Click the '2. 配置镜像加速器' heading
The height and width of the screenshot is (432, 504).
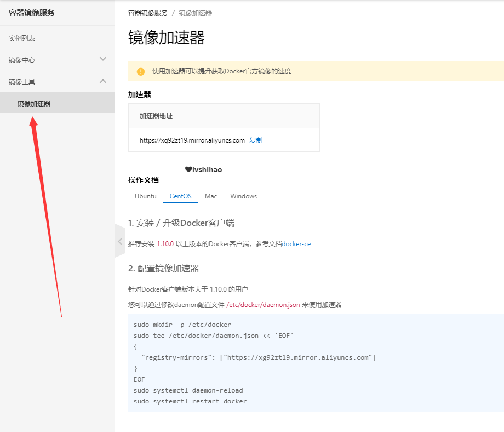(x=164, y=268)
